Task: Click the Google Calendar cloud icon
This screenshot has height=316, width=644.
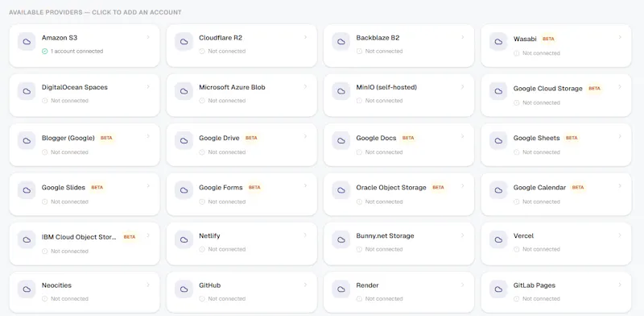Action: (498, 190)
